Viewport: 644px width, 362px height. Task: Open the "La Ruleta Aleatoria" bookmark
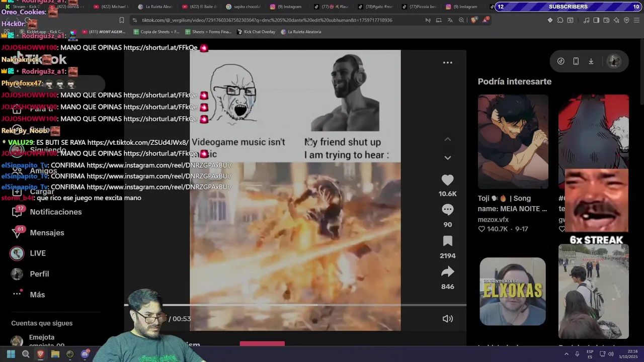[x=301, y=32]
